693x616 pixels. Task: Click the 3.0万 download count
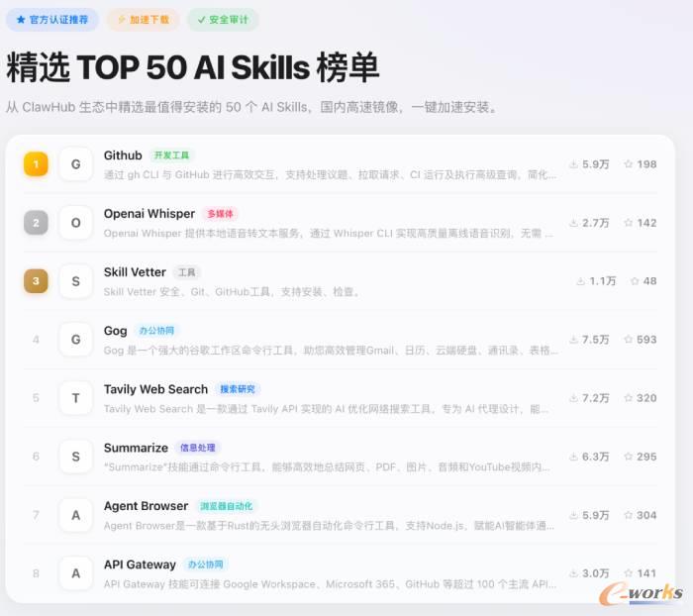595,573
